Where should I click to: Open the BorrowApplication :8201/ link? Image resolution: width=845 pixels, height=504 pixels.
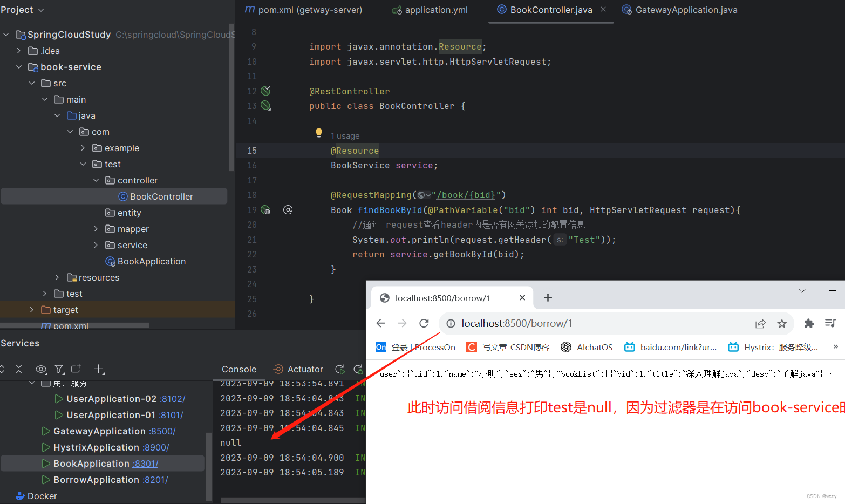tap(155, 480)
